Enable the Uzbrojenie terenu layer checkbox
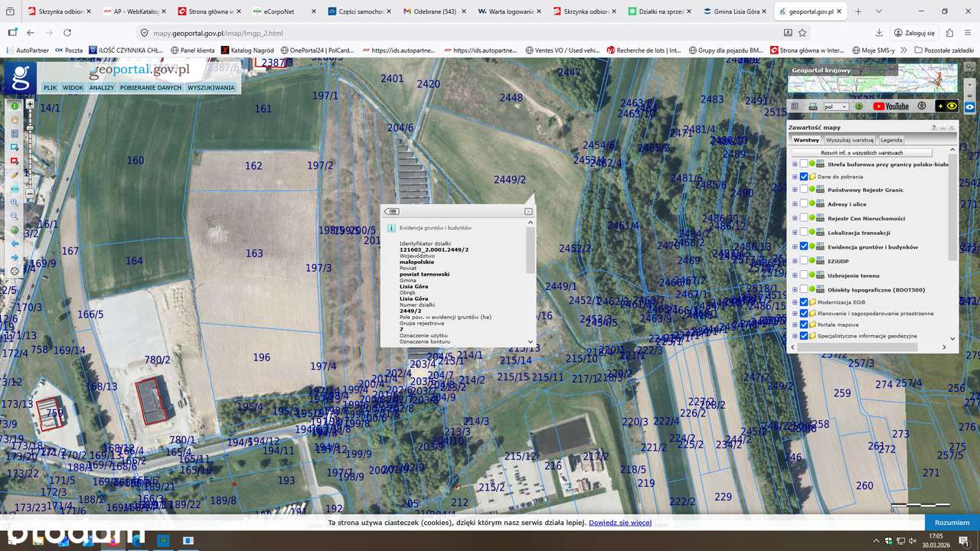 click(x=804, y=275)
